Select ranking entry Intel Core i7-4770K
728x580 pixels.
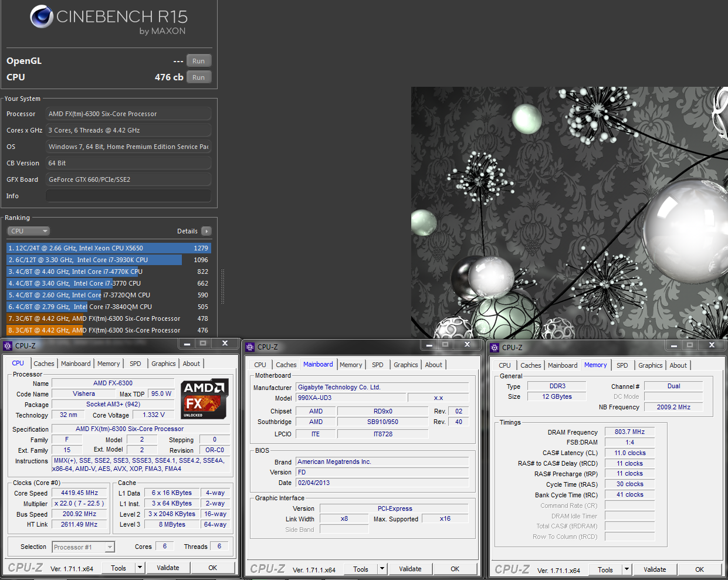[x=109, y=272]
